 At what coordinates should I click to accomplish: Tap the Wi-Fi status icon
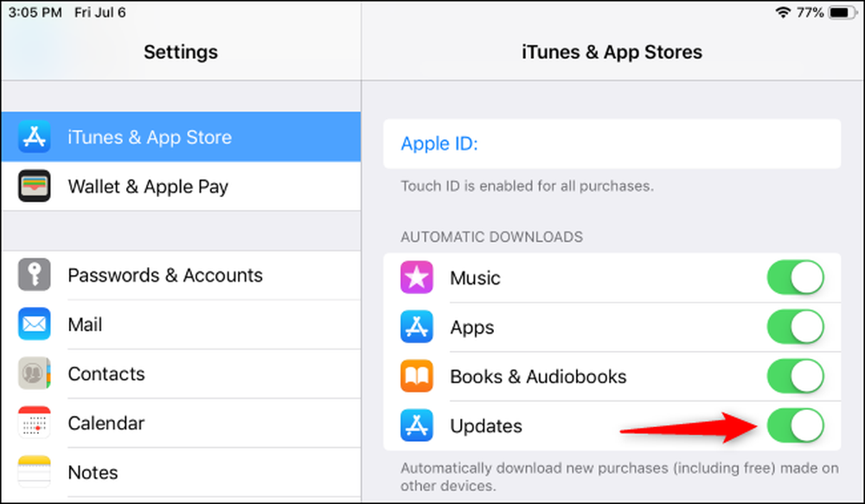click(783, 12)
